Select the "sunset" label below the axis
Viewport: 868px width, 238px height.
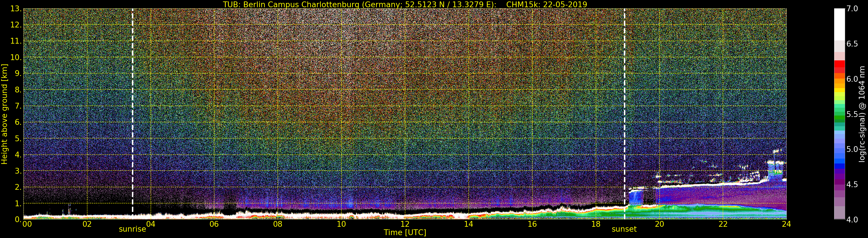click(x=624, y=229)
